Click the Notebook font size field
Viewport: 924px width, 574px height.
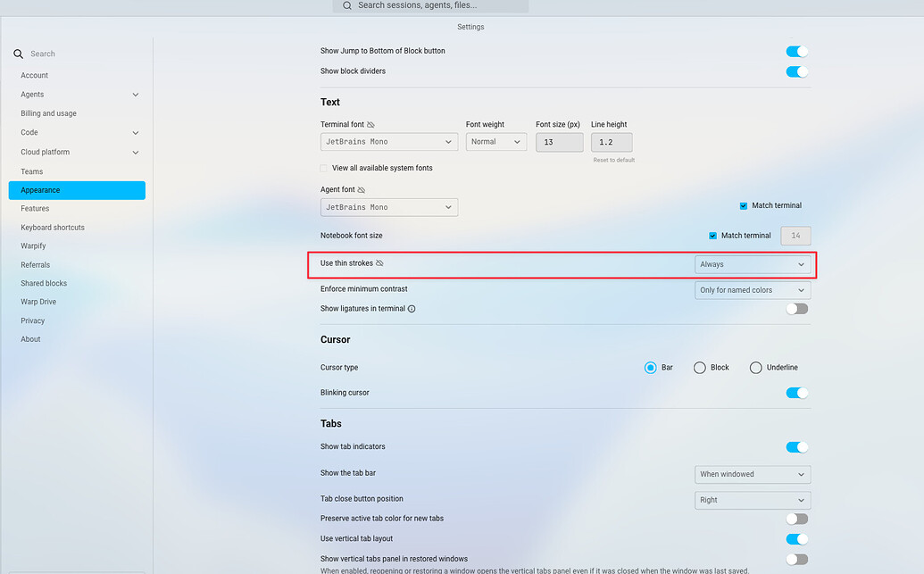(x=795, y=236)
